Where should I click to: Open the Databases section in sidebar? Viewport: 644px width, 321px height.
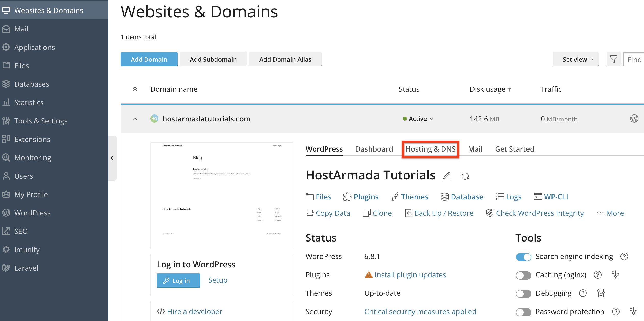(32, 84)
